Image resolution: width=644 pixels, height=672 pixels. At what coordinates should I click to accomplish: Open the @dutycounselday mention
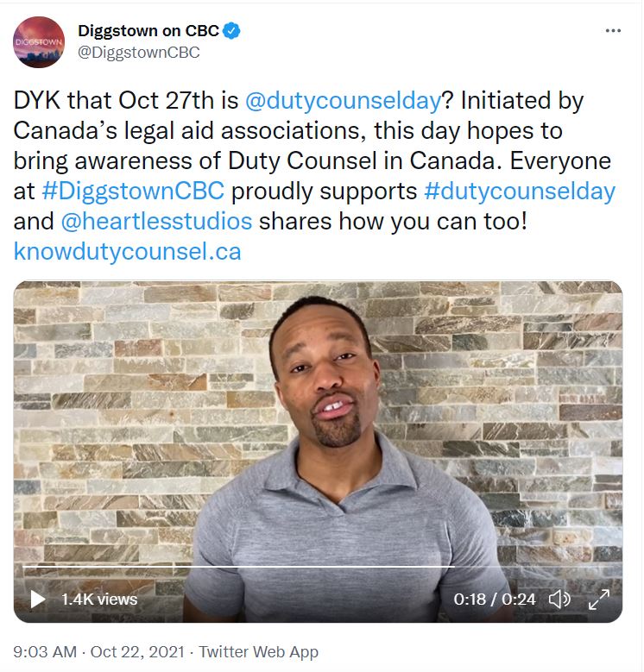(x=343, y=101)
